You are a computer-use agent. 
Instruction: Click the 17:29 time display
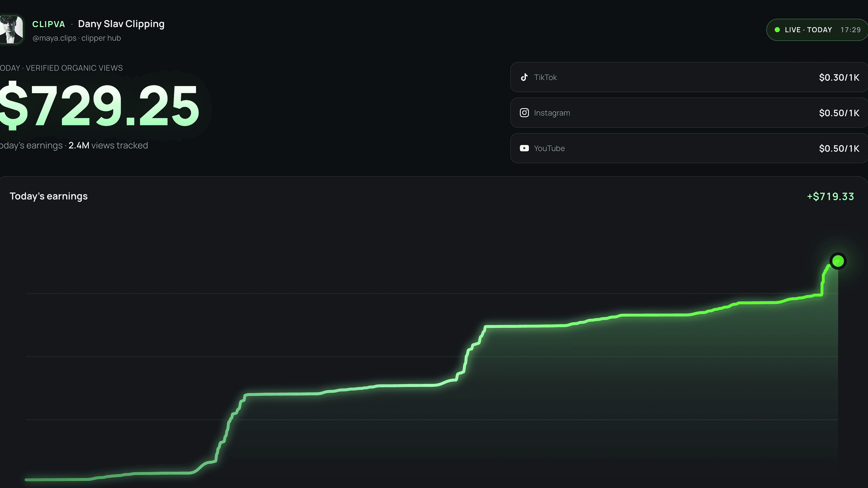pos(850,30)
